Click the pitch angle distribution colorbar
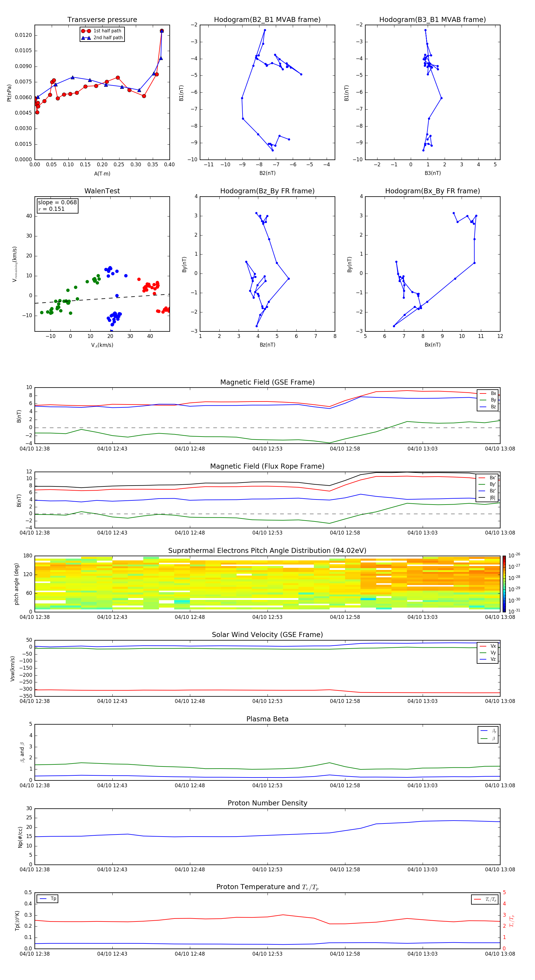The height and width of the screenshot is (980, 535). tap(504, 584)
